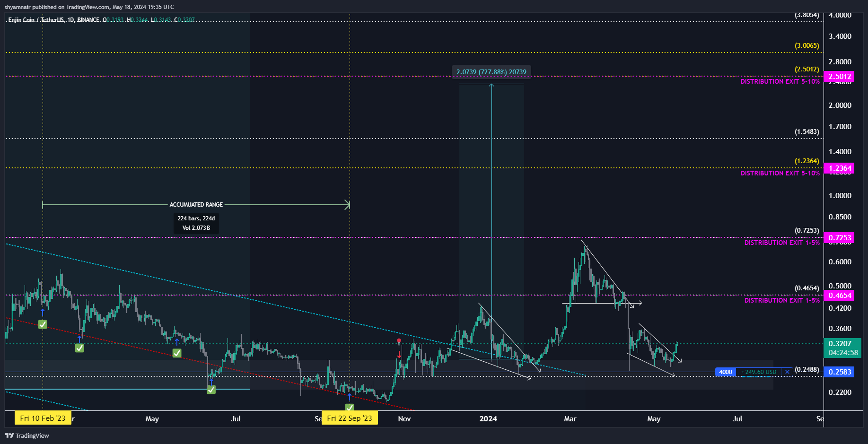868x444 pixels.
Task: Click the (1.5483) level label
Action: pyautogui.click(x=807, y=131)
